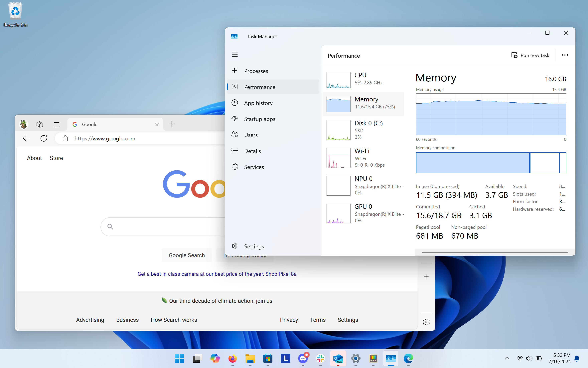The image size is (588, 368).
Task: Open Edge sidebar settings gear
Action: coord(426,322)
